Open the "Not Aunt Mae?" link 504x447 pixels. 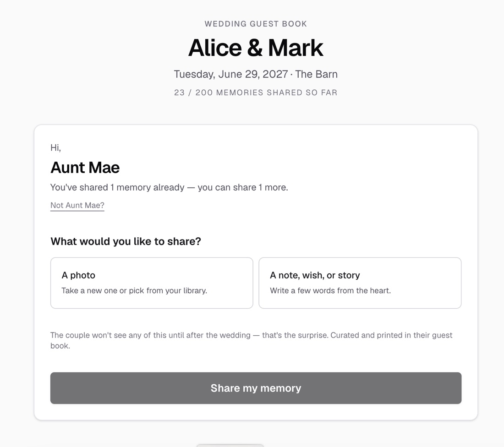click(x=77, y=205)
